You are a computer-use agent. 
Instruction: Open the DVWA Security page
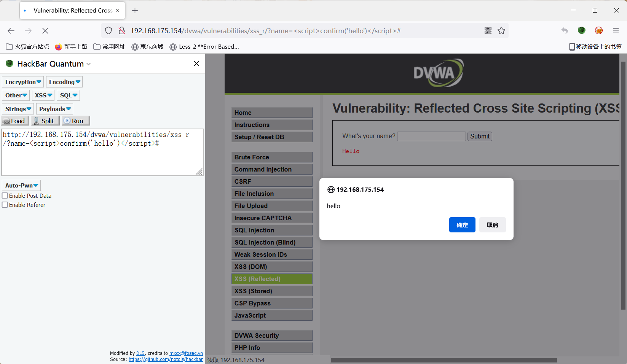click(272, 335)
